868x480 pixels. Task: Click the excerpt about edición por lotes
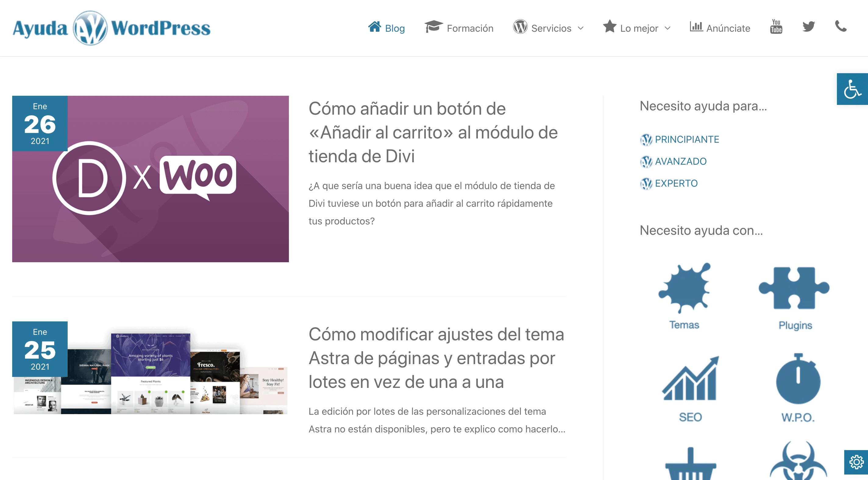[437, 420]
